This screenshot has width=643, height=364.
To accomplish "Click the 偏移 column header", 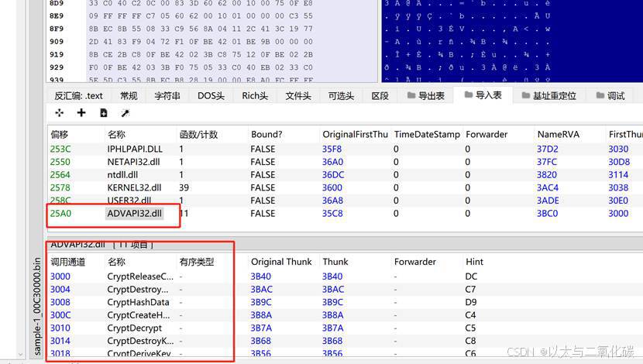I will pyautogui.click(x=60, y=135).
